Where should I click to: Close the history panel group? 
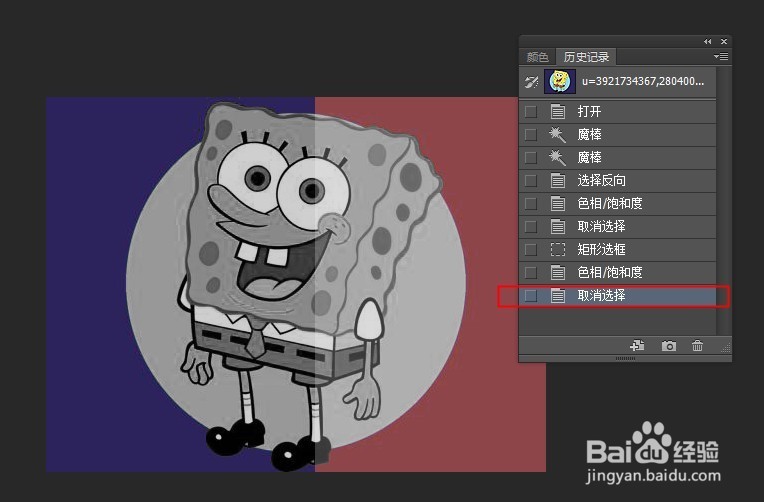[x=724, y=41]
